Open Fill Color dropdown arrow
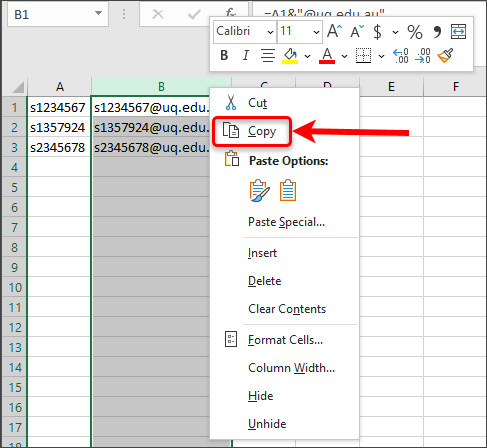The image size is (487, 448). pyautogui.click(x=307, y=56)
